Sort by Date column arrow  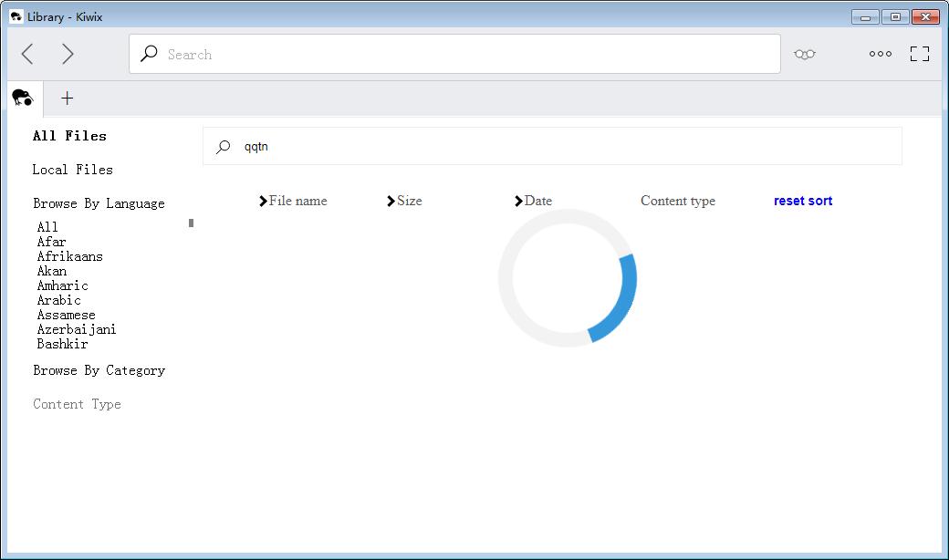coord(518,201)
